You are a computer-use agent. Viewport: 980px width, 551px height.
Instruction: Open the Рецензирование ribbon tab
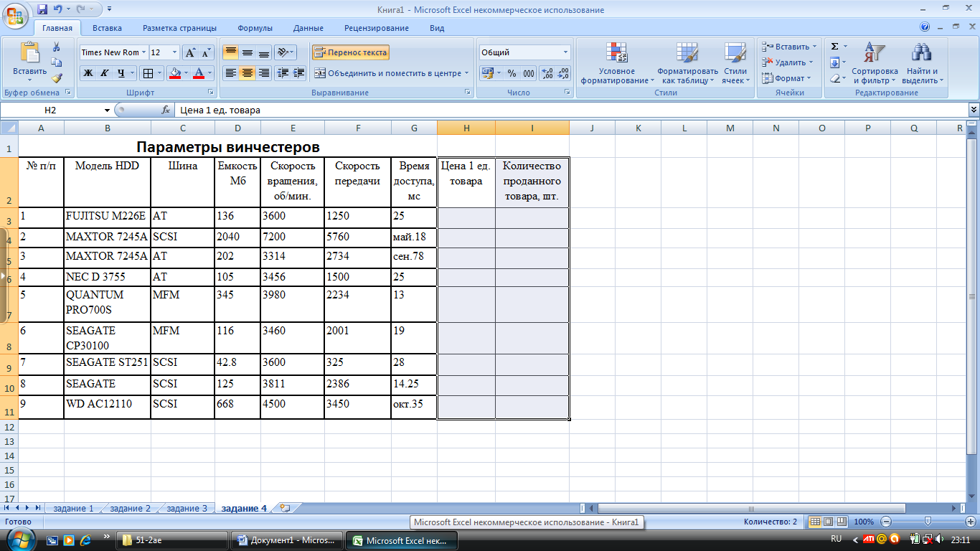pyautogui.click(x=377, y=28)
